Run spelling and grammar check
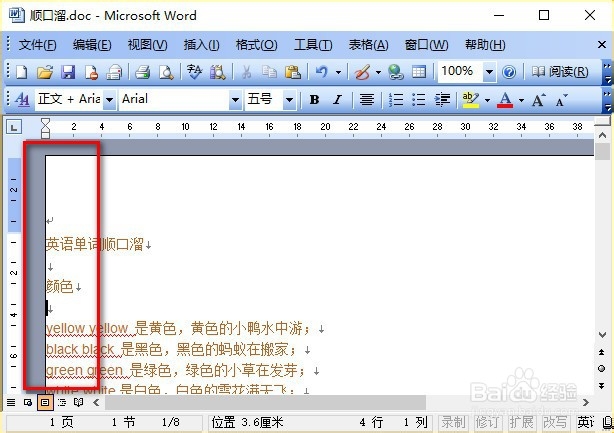614x433 pixels. (x=194, y=72)
